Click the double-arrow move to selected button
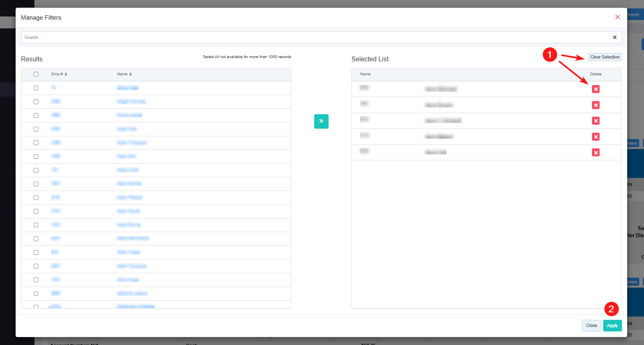Image resolution: width=644 pixels, height=345 pixels. [x=321, y=121]
